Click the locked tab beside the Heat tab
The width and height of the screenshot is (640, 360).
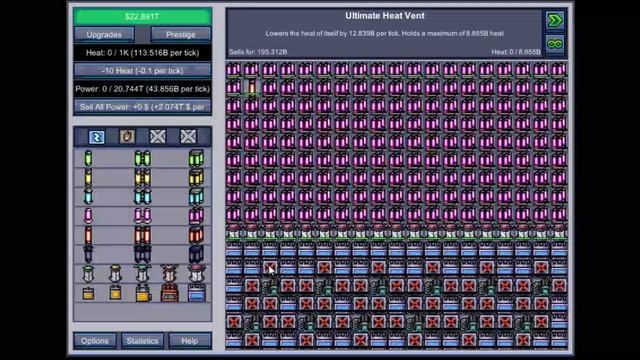click(x=158, y=137)
